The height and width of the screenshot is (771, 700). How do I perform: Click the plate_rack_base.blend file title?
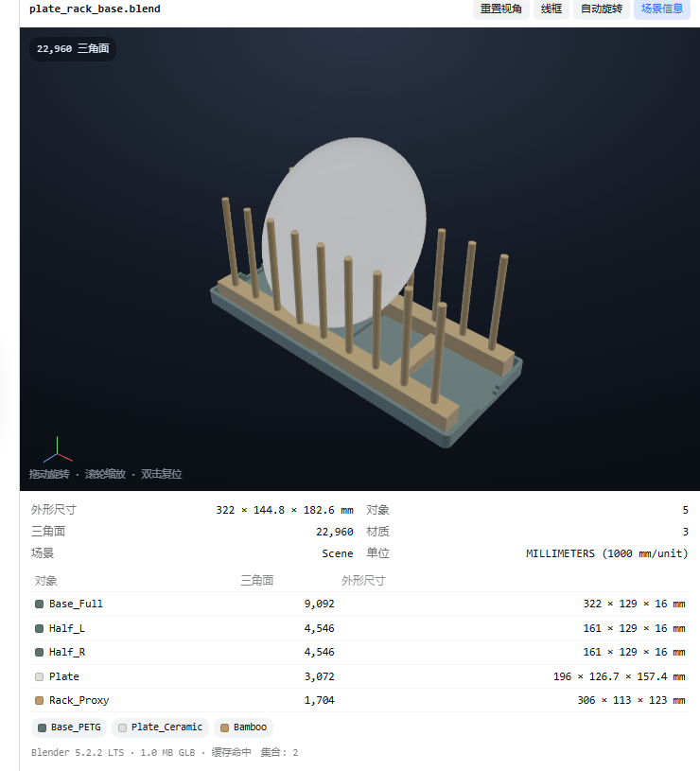95,9
